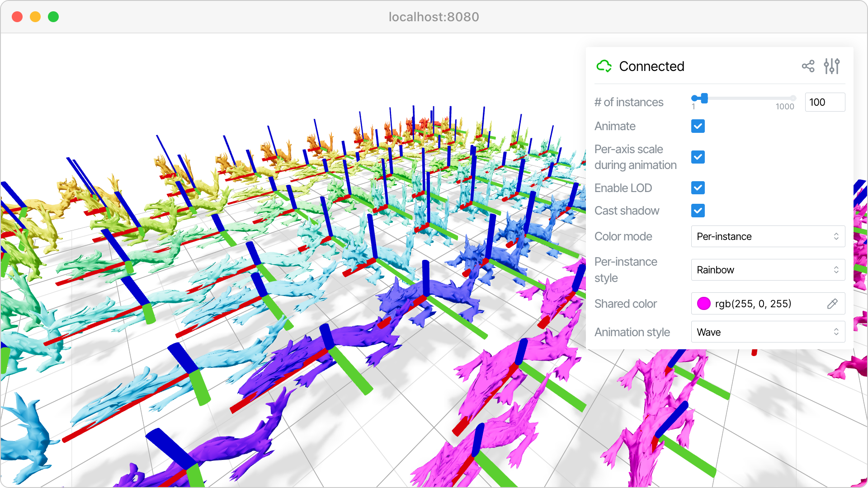868x488 pixels.
Task: Uncheck the Animate checkbox
Action: pos(698,126)
